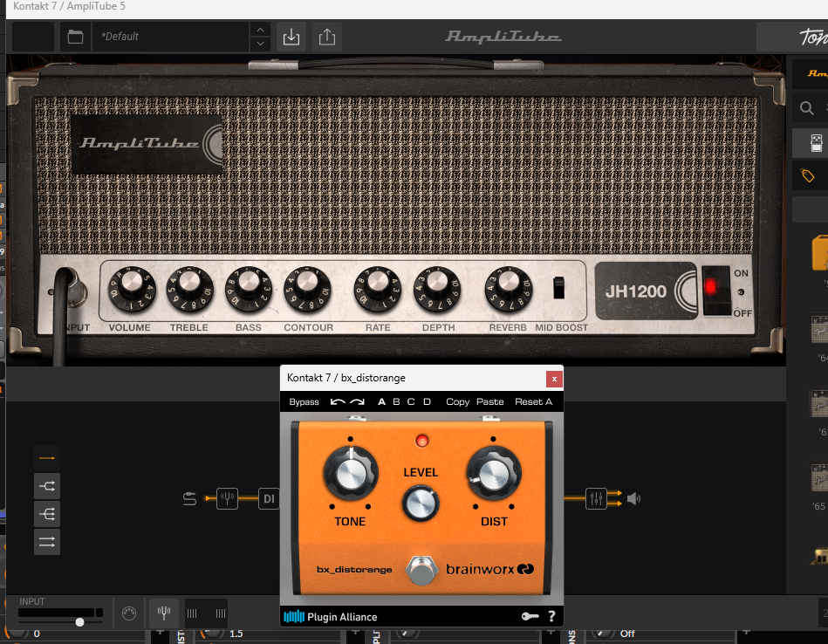828x644 pixels.
Task: Move the INPUT level slider handle
Action: 79,622
